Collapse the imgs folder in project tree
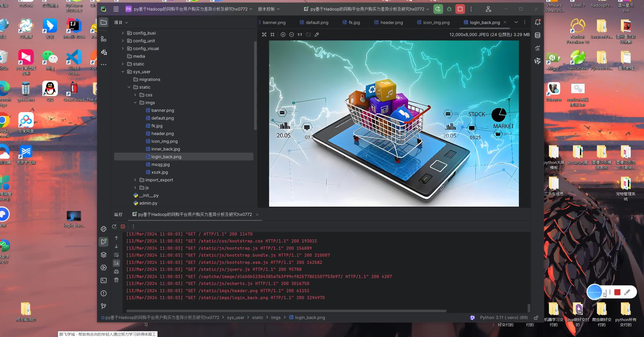 coord(135,103)
